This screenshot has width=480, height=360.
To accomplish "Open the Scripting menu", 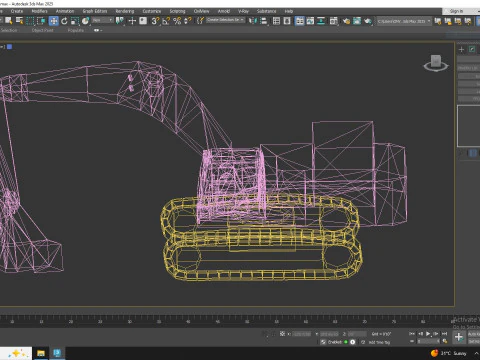I will [x=177, y=11].
